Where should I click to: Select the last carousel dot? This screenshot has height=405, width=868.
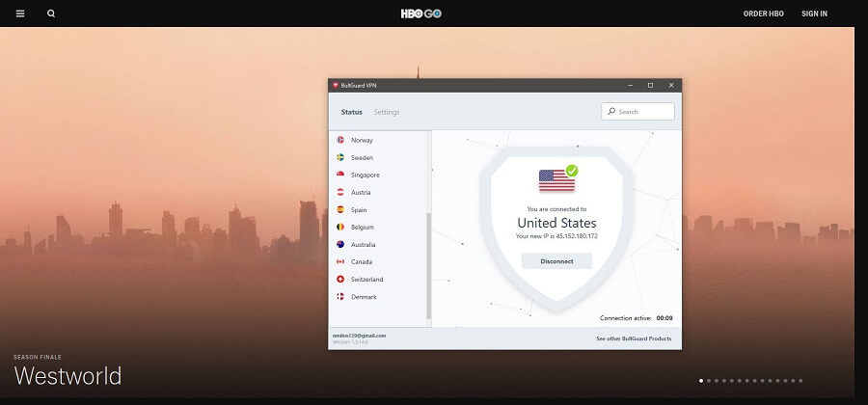pyautogui.click(x=800, y=381)
